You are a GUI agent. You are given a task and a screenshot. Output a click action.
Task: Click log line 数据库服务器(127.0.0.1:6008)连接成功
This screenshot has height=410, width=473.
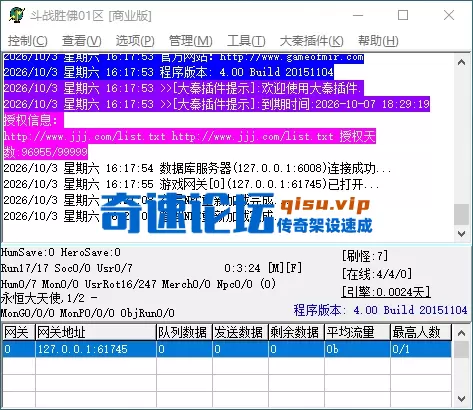pos(197,168)
